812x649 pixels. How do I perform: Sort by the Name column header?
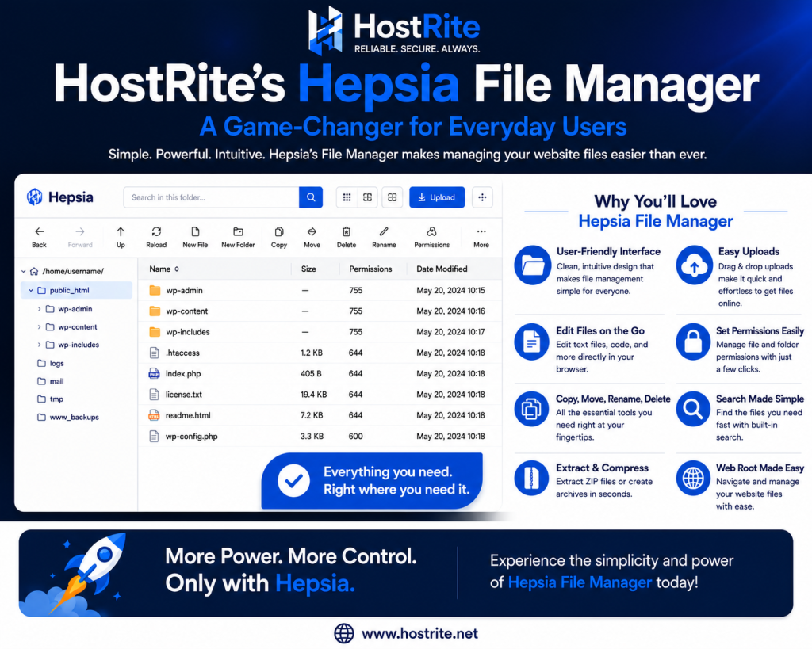[x=163, y=269]
